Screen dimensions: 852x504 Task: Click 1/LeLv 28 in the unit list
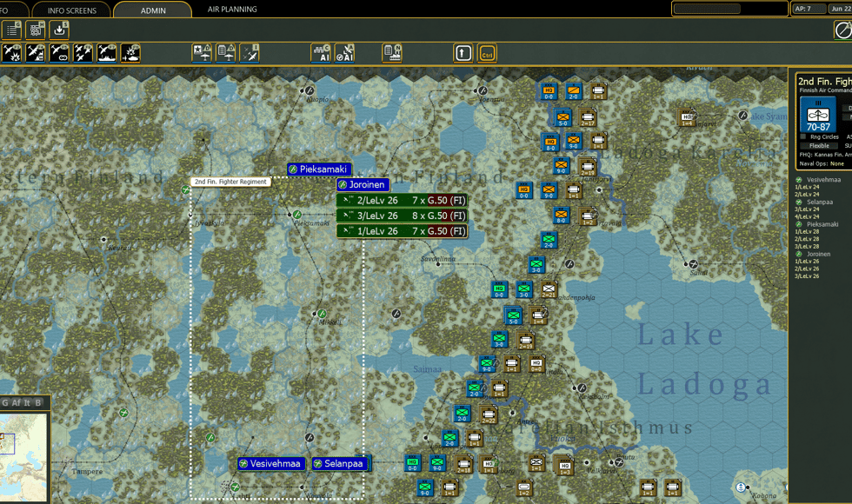(x=807, y=231)
